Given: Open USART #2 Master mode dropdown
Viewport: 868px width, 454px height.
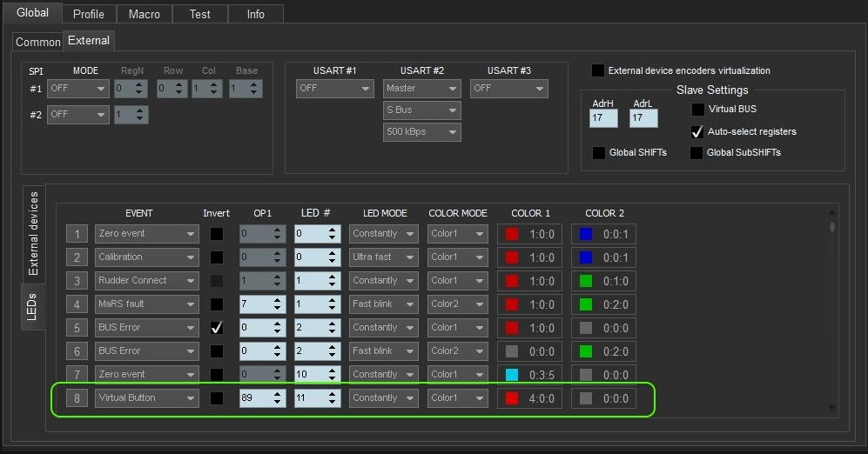Looking at the screenshot, I should 421,88.
